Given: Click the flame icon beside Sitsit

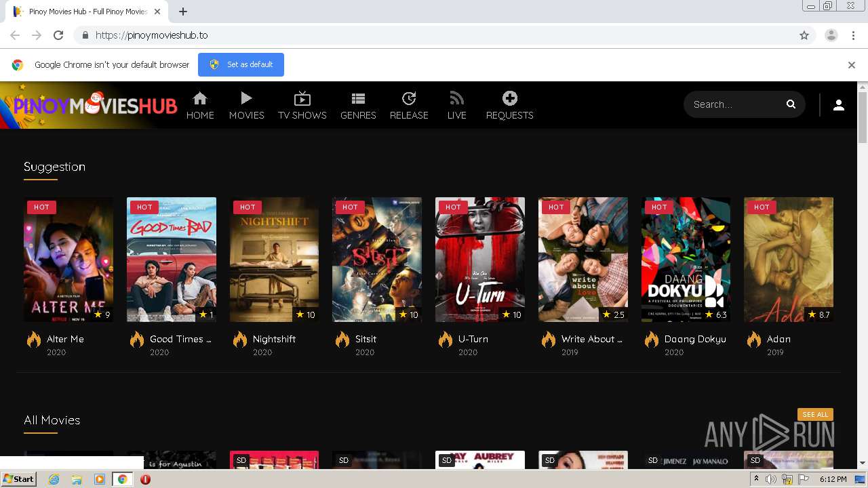Looking at the screenshot, I should pyautogui.click(x=342, y=340).
